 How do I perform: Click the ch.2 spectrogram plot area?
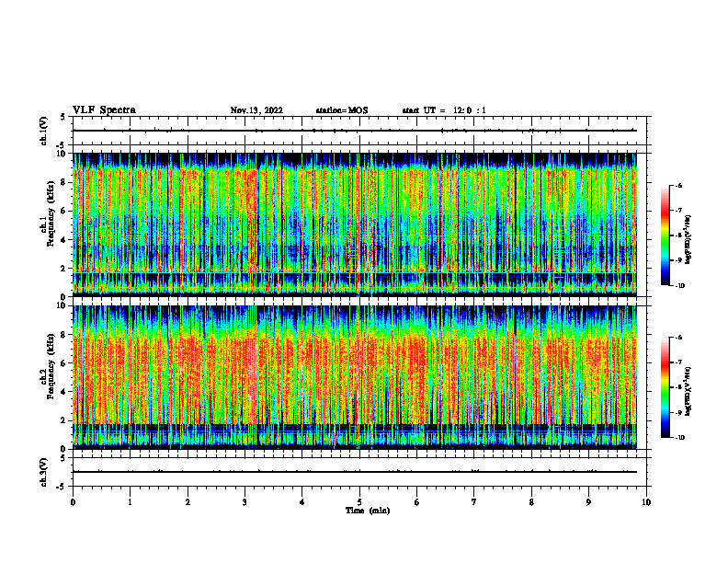(355, 377)
